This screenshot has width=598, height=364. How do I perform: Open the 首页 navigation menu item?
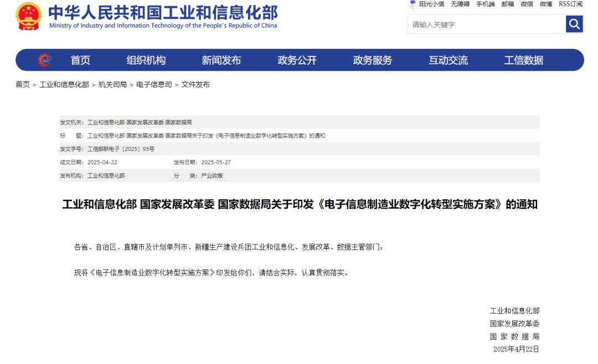point(80,60)
